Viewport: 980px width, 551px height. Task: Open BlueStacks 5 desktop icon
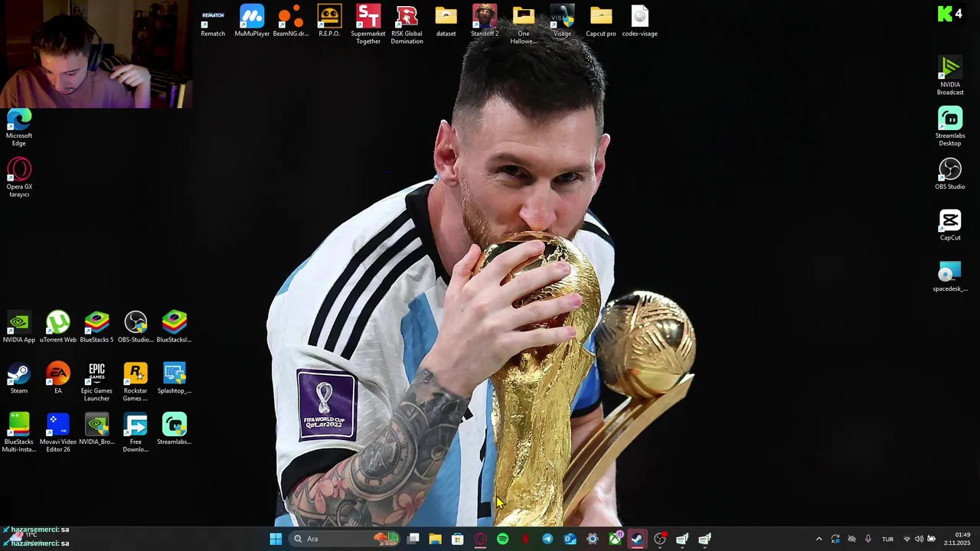click(96, 327)
